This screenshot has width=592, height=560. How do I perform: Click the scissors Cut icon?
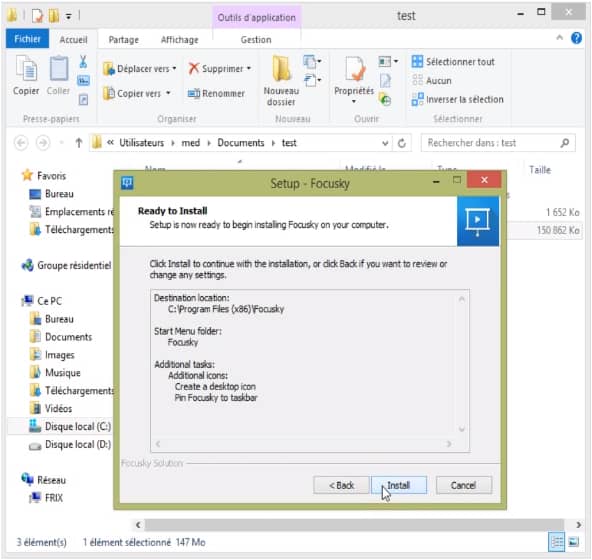point(83,62)
